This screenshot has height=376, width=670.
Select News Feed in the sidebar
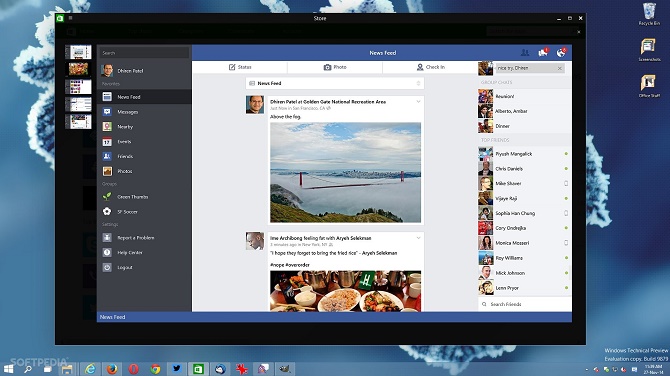[144, 97]
